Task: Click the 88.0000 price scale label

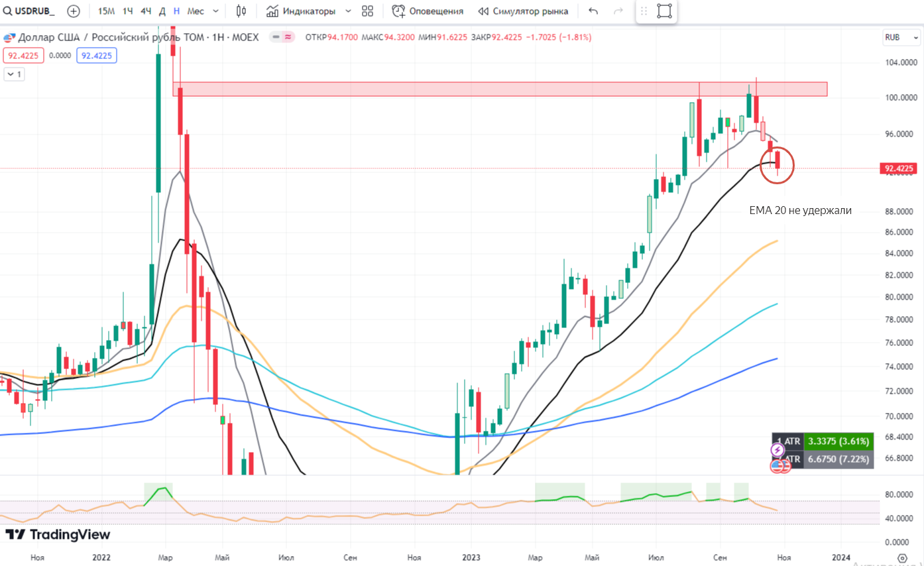Action: (899, 211)
